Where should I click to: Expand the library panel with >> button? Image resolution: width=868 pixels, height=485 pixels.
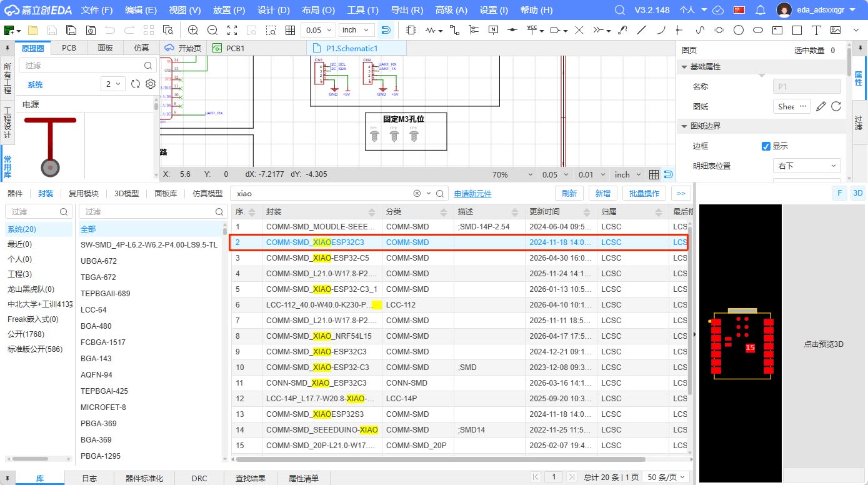coord(681,193)
